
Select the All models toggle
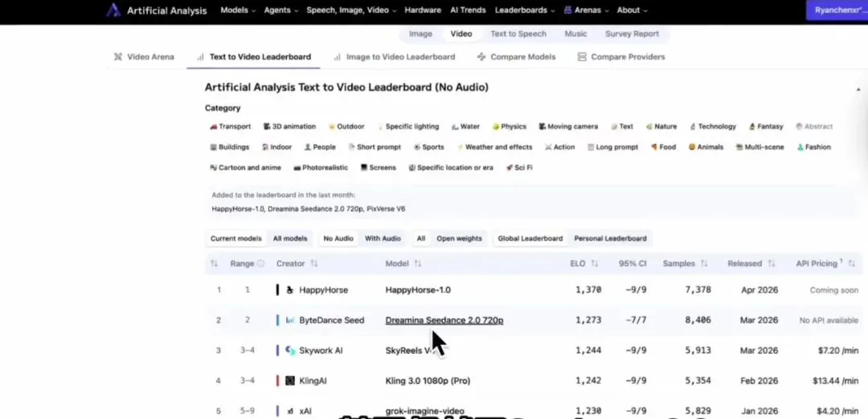[x=290, y=238]
